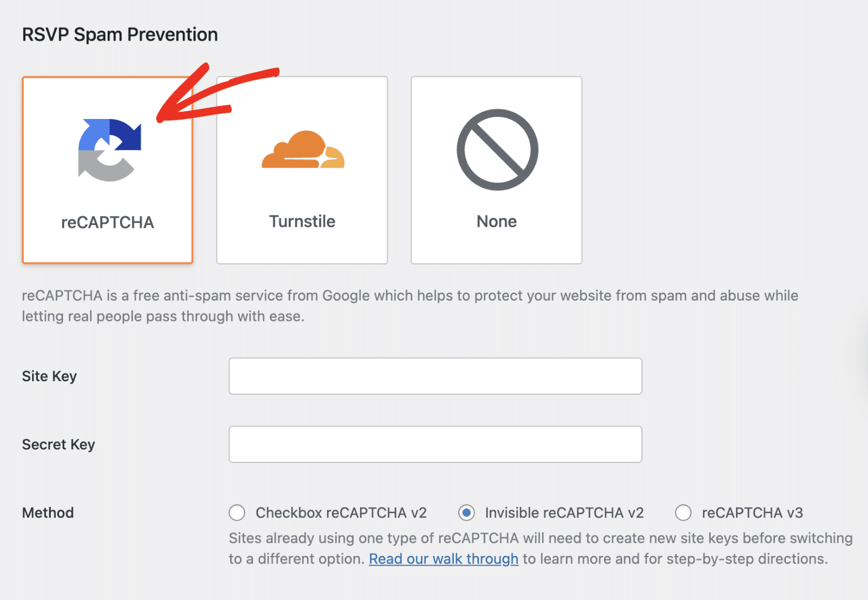
Task: Click the gray prohibited circle icon
Action: (497, 150)
